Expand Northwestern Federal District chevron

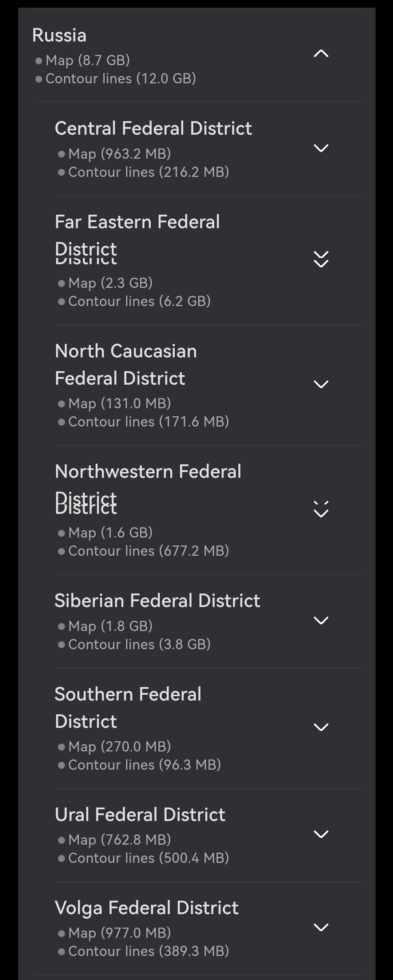click(321, 510)
